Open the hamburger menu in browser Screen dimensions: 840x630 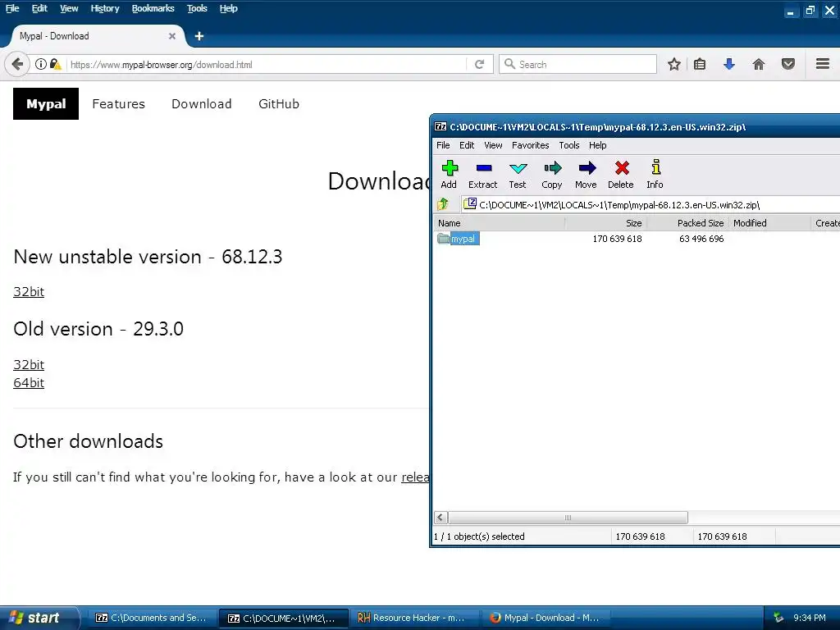823,64
